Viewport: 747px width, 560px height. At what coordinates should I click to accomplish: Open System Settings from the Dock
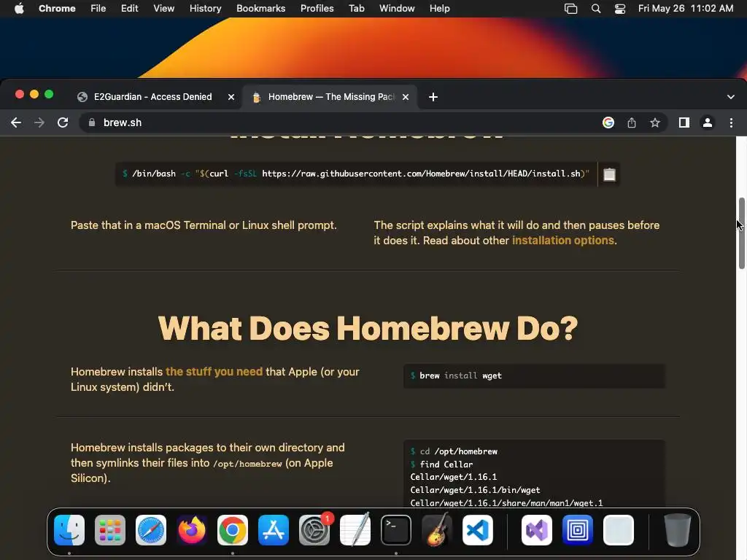pos(314,530)
